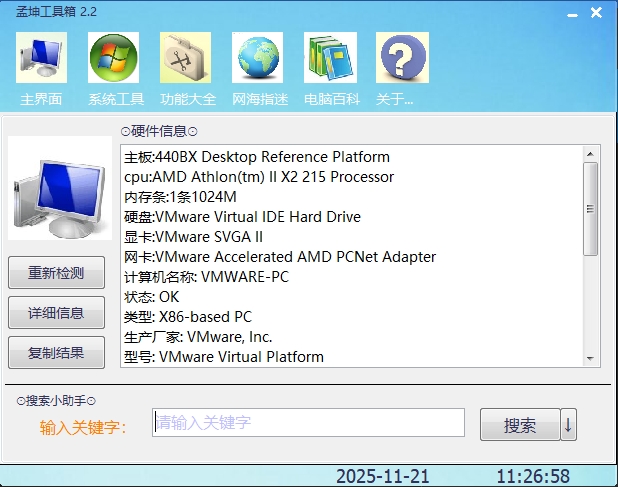
Task: Expand the search engine dropdown arrow
Action: 568,424
